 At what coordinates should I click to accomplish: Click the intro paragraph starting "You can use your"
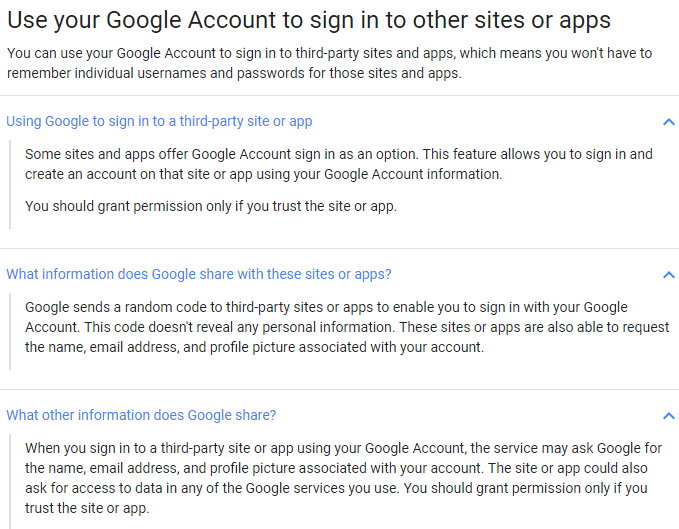pos(340,62)
